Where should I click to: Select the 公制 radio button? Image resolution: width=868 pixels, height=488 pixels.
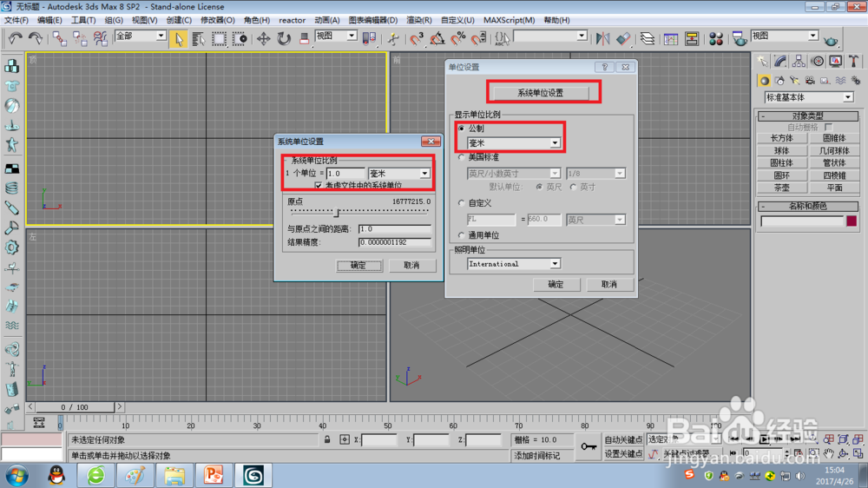click(462, 128)
